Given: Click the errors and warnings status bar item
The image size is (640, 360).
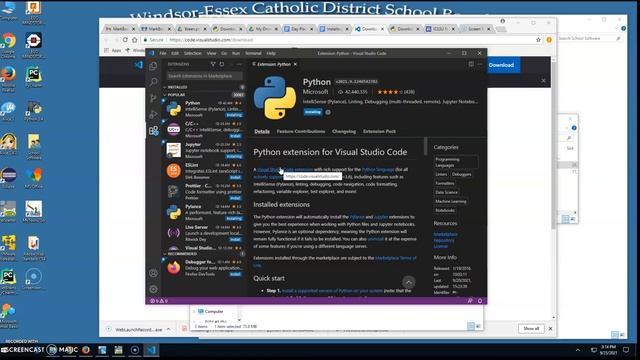Looking at the screenshot, I should pos(159,301).
